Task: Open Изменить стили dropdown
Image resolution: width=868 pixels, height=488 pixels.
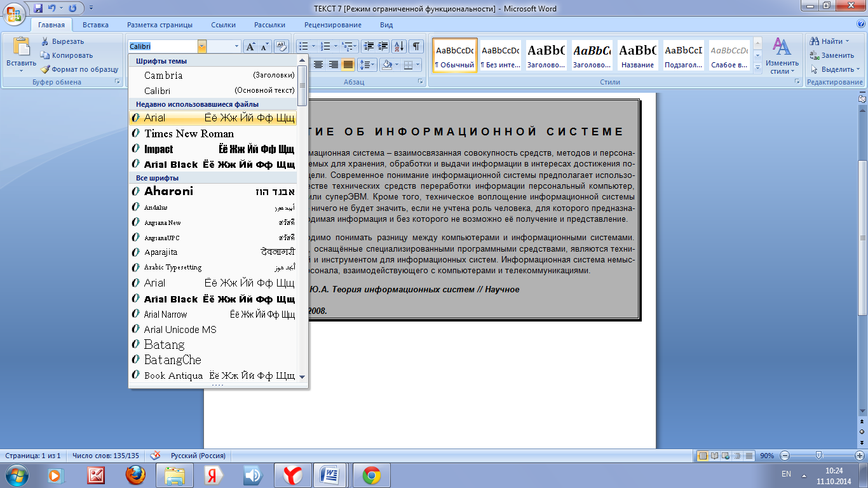Action: pos(782,57)
